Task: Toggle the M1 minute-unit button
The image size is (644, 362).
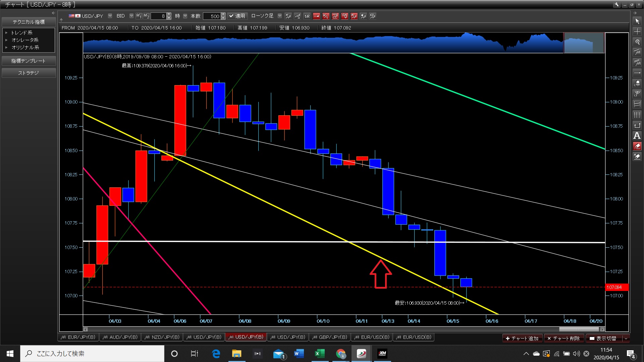Action: [x=139, y=16]
